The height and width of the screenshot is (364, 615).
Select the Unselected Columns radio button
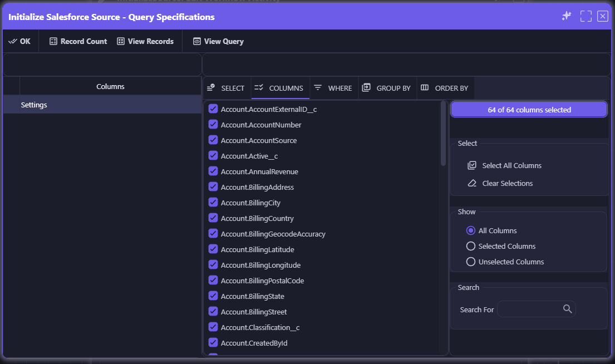click(471, 262)
